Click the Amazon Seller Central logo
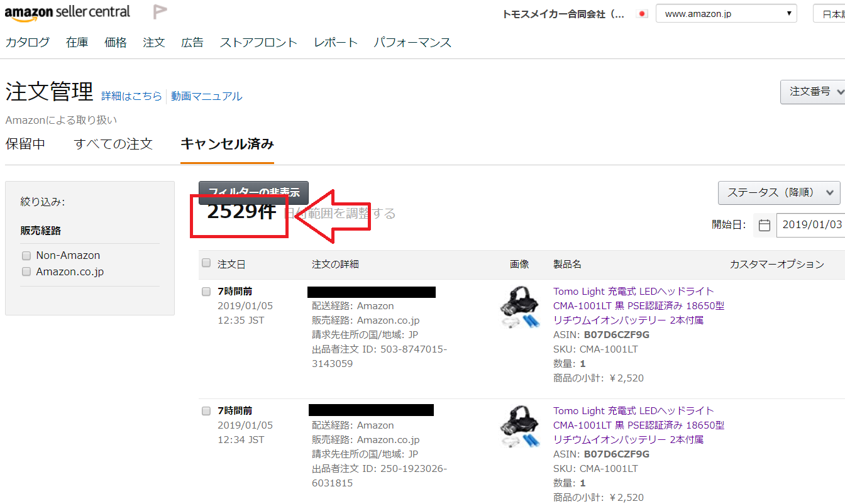Screen dimensions: 845x504 coord(67,12)
